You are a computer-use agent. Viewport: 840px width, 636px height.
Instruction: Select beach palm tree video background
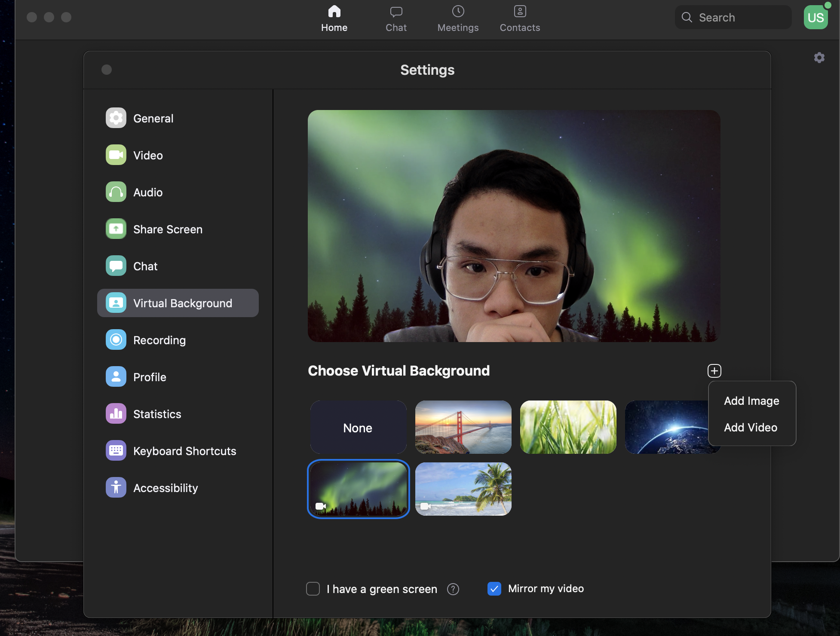click(x=463, y=489)
